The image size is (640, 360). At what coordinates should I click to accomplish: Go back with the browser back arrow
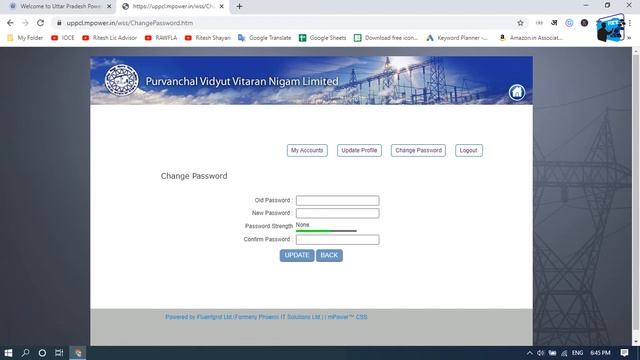click(10, 23)
